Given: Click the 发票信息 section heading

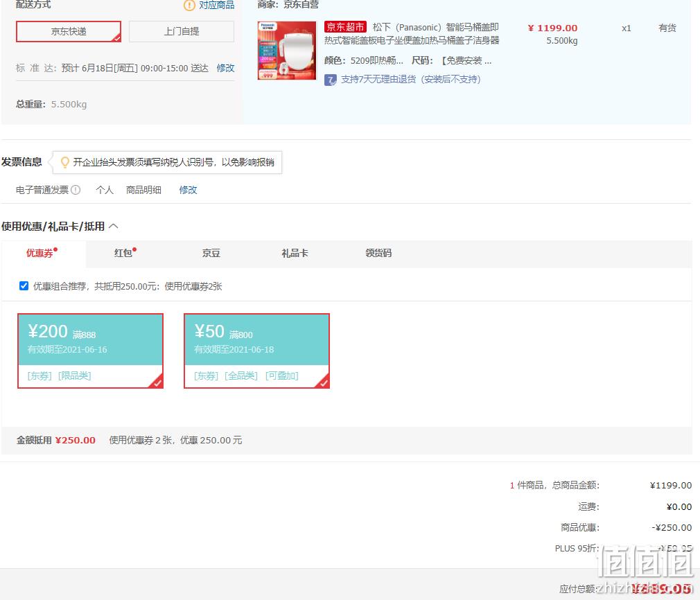Looking at the screenshot, I should pyautogui.click(x=21, y=161).
